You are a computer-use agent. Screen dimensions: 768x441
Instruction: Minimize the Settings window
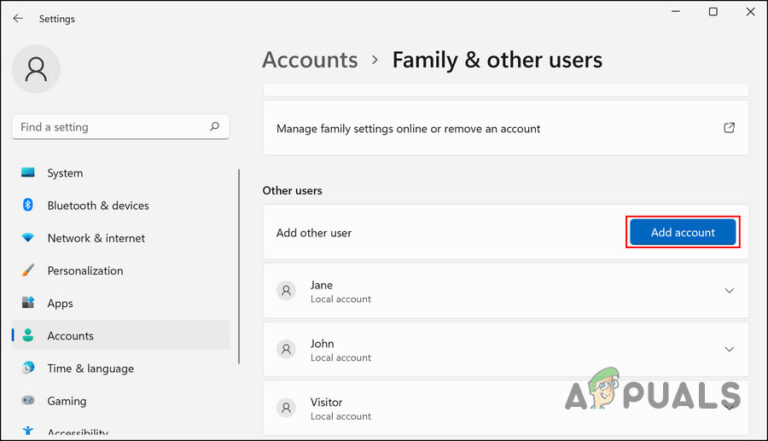676,11
